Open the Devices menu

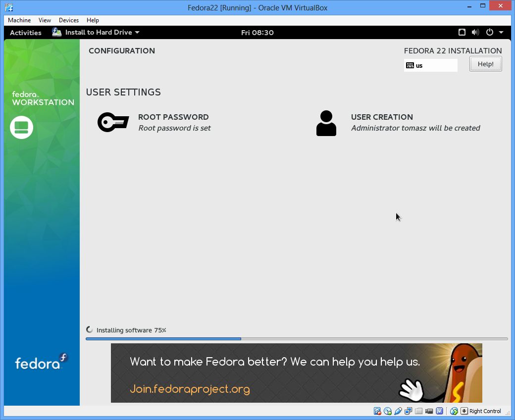click(69, 20)
